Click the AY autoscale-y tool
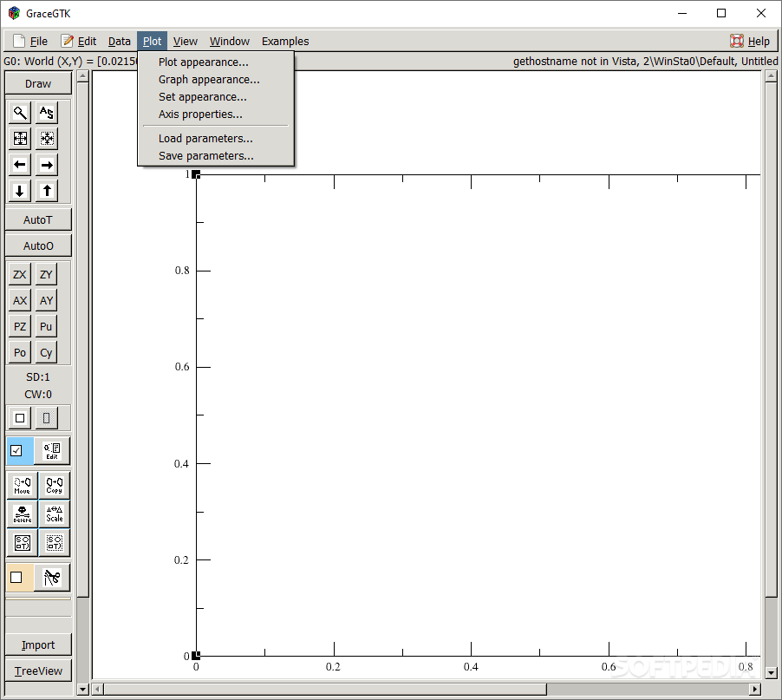The height and width of the screenshot is (700, 782). click(46, 300)
